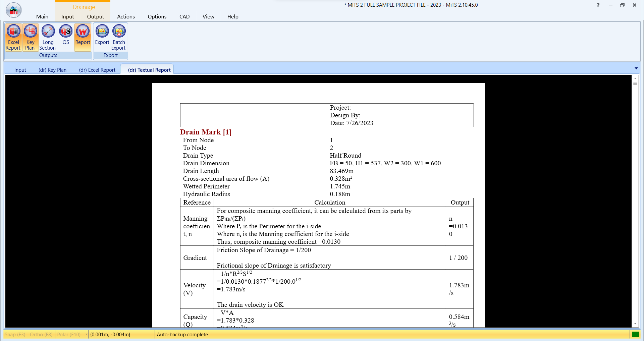This screenshot has width=644, height=341.
Task: Click the green status indicator in status bar
Action: pos(635,334)
